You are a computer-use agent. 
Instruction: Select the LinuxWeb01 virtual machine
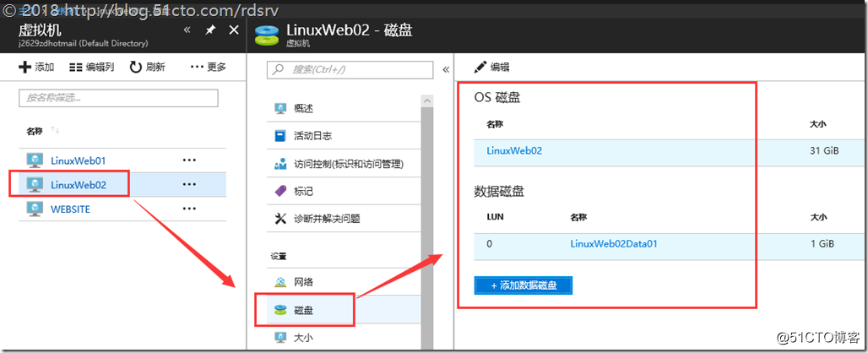[78, 161]
